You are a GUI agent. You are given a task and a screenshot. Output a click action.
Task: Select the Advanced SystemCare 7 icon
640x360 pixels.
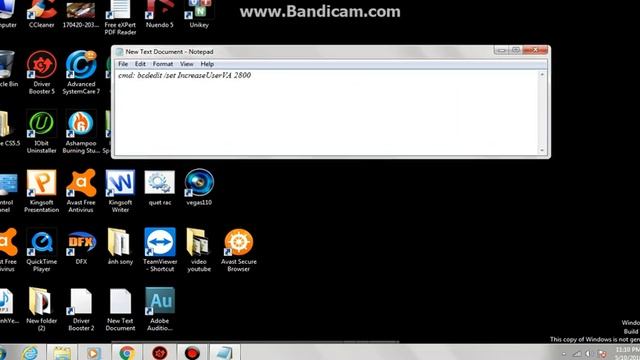81,73
